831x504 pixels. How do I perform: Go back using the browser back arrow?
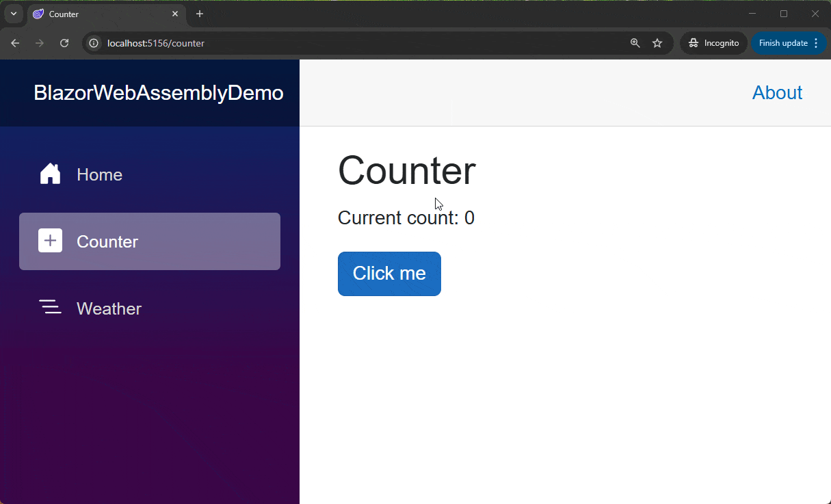pyautogui.click(x=15, y=43)
